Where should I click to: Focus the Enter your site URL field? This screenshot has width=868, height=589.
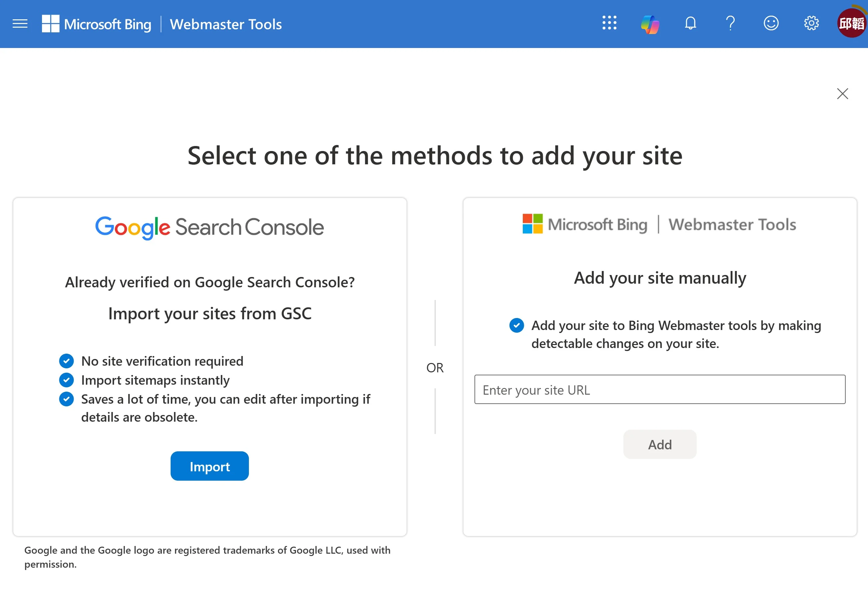click(x=660, y=389)
